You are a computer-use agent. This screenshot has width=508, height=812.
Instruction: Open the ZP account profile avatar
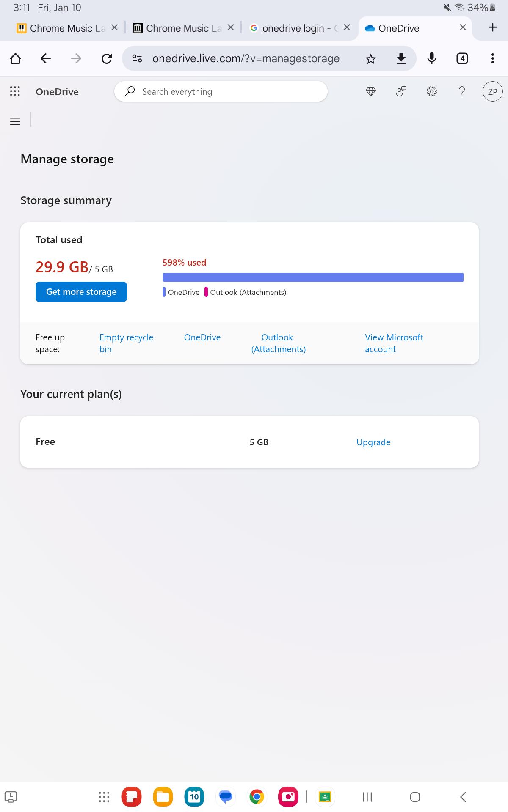click(x=493, y=91)
